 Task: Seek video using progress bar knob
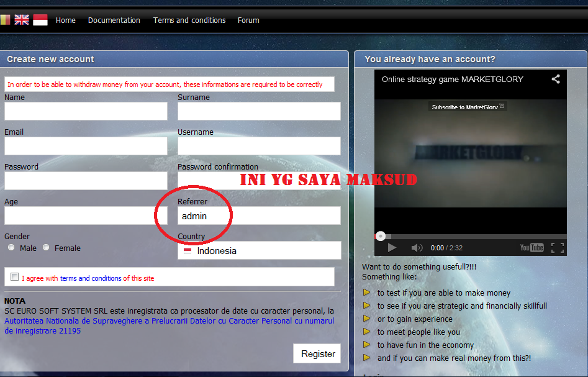click(380, 236)
